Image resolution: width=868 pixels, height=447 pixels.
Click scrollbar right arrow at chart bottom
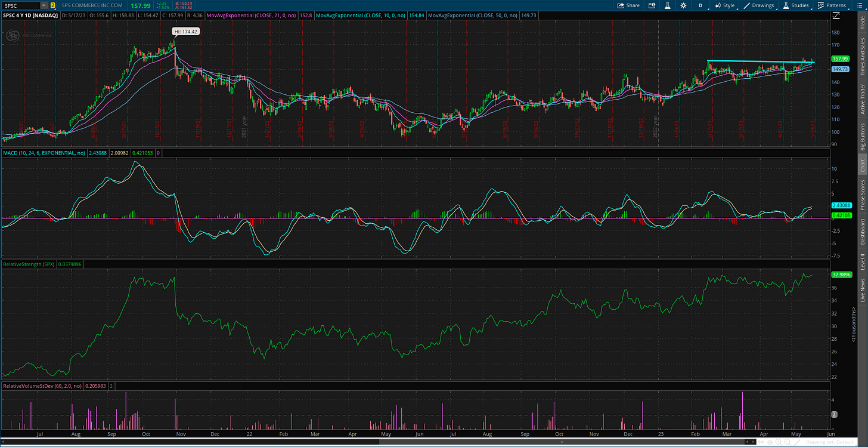point(753,442)
